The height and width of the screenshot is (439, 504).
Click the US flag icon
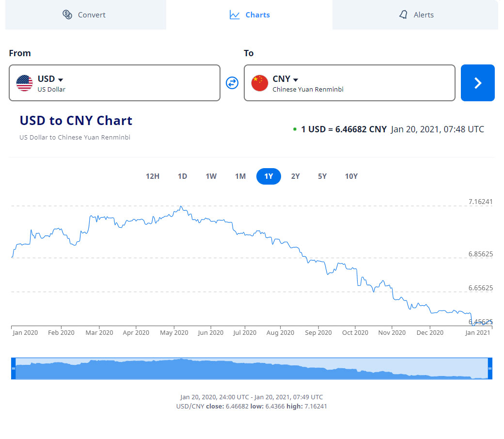pyautogui.click(x=24, y=83)
